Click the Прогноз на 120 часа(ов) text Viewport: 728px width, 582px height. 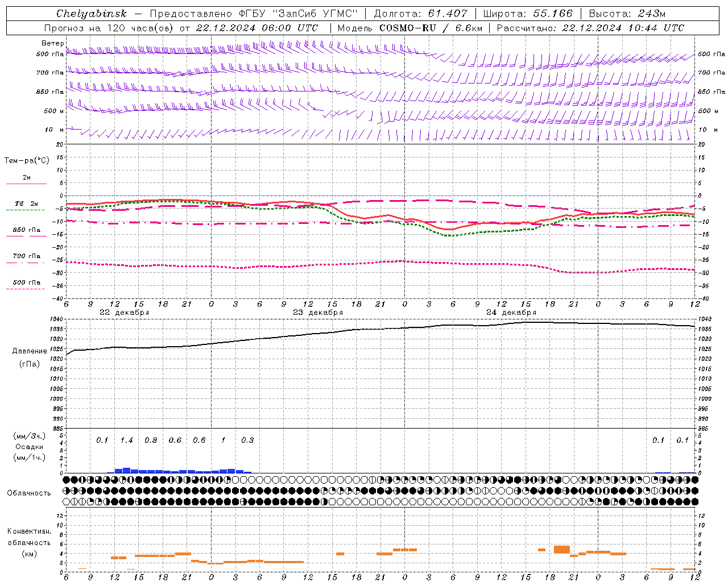(x=108, y=28)
